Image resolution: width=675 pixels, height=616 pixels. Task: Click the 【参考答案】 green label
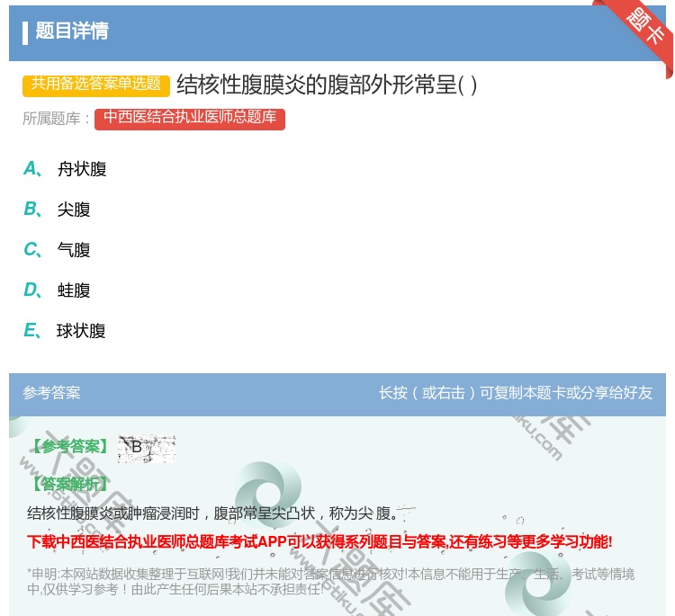pos(68,447)
